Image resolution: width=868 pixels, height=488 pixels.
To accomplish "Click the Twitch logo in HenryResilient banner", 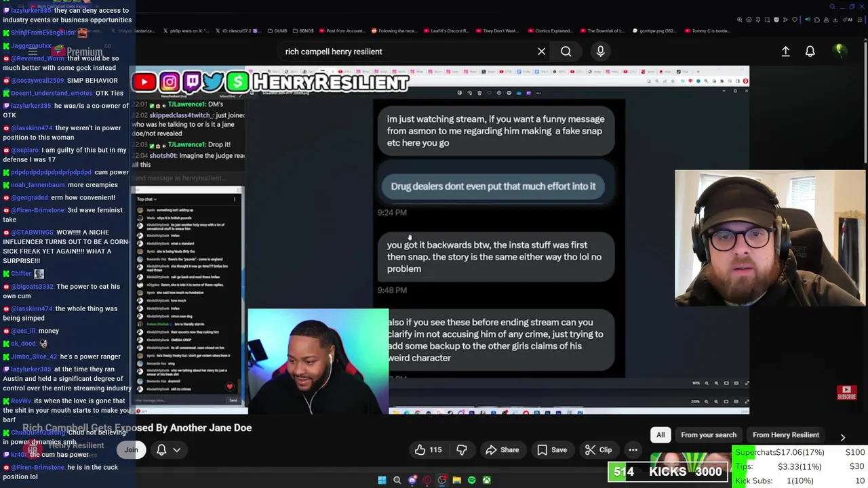I will click(191, 82).
